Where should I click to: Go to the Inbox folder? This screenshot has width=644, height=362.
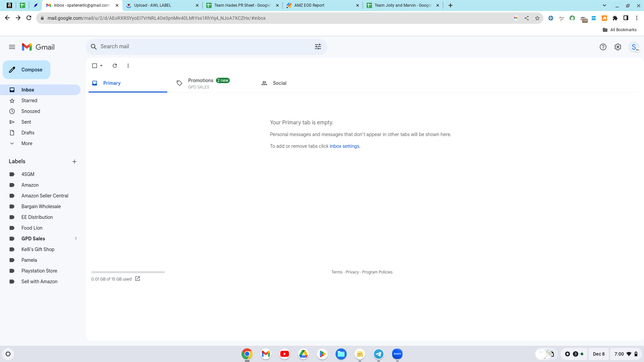tap(40, 90)
